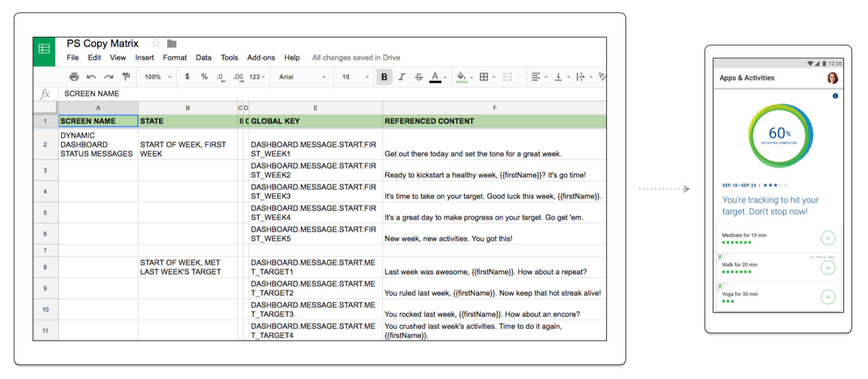Select column A header
The width and height of the screenshot is (868, 379).
point(98,108)
